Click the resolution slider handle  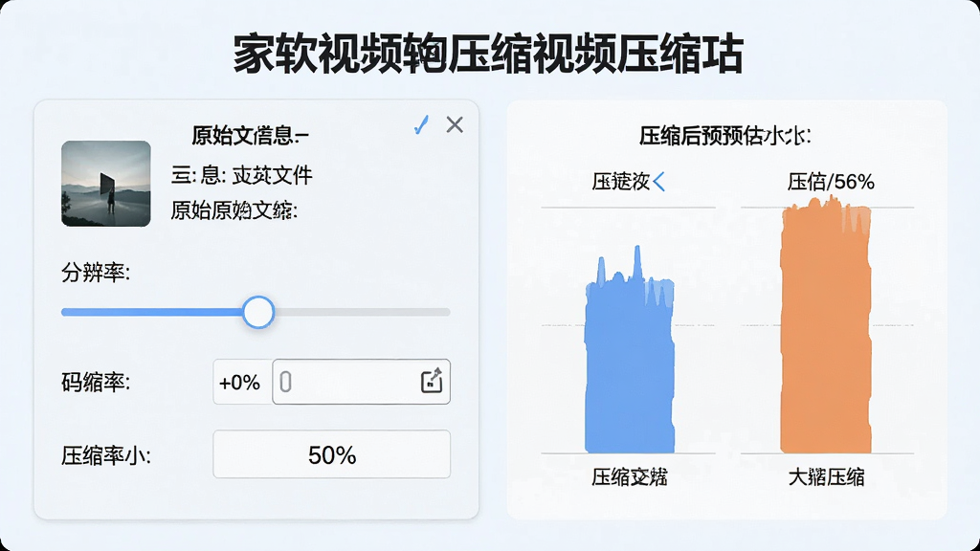[x=258, y=313]
